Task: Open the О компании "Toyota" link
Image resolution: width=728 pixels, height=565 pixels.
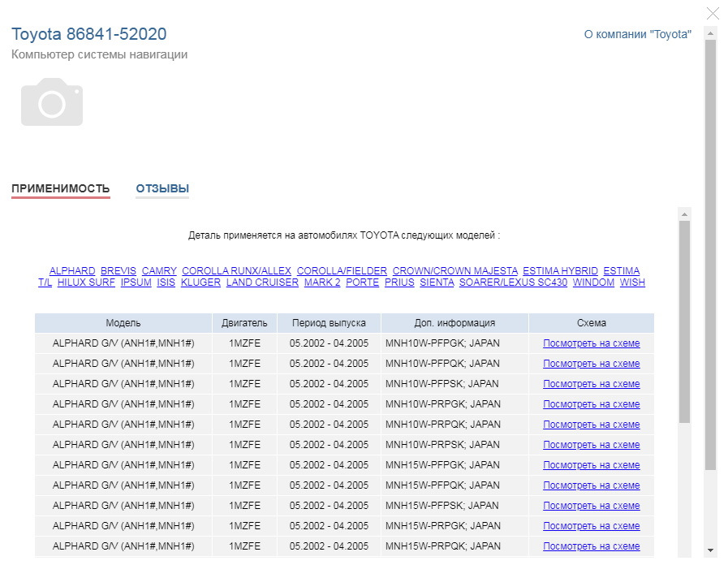Action: click(637, 34)
